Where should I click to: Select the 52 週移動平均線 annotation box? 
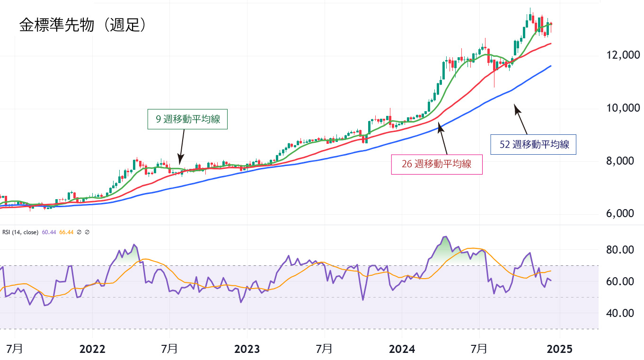pyautogui.click(x=534, y=145)
